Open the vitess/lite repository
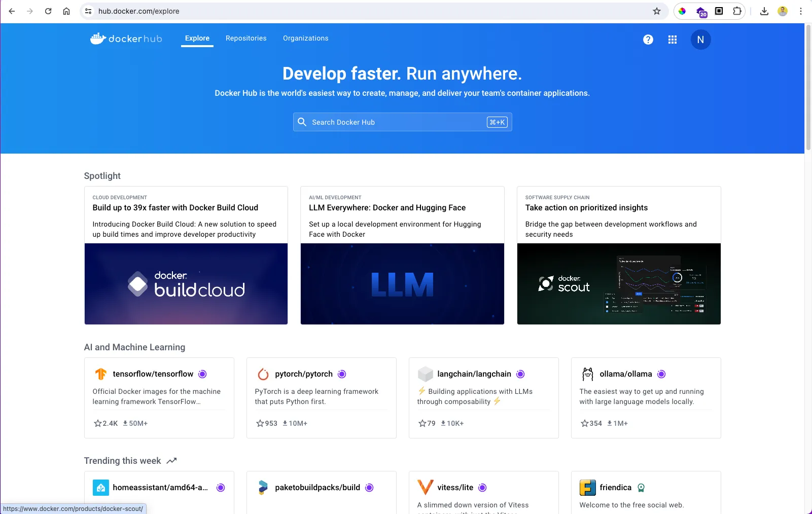This screenshot has height=514, width=812. [455, 488]
